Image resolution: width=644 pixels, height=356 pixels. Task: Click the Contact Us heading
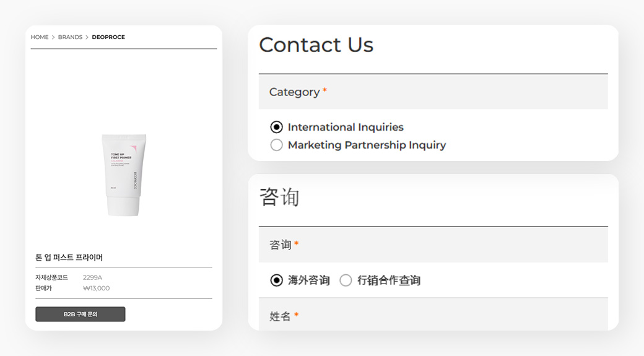point(316,45)
